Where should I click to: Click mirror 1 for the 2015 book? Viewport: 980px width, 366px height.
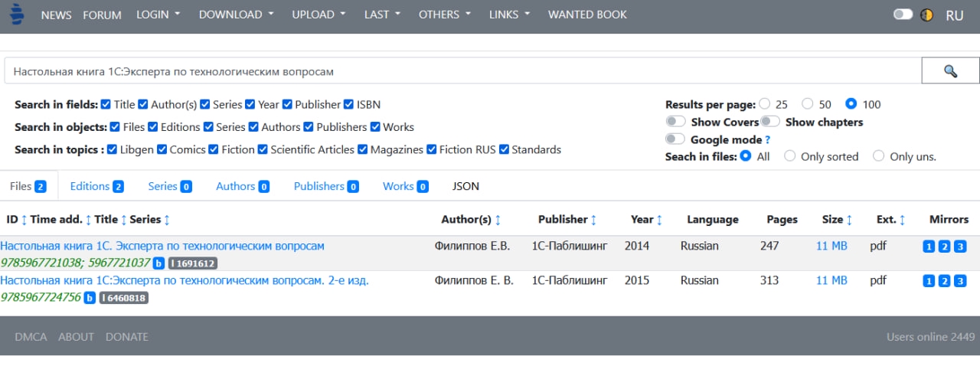pyautogui.click(x=929, y=281)
